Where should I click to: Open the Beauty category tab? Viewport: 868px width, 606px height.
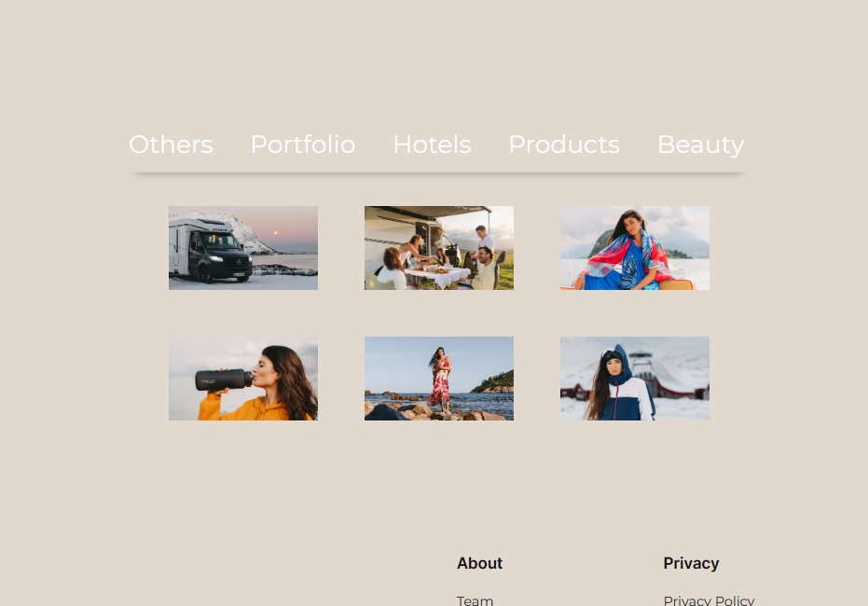tap(700, 145)
